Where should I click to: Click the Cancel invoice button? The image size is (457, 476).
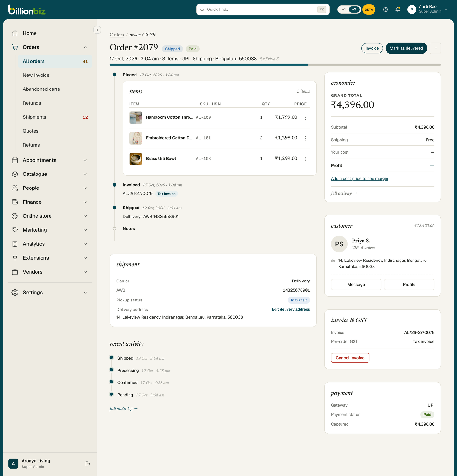coord(350,358)
